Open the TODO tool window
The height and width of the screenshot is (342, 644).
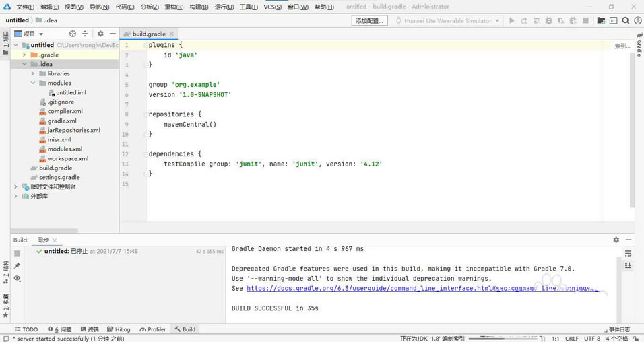pyautogui.click(x=27, y=329)
